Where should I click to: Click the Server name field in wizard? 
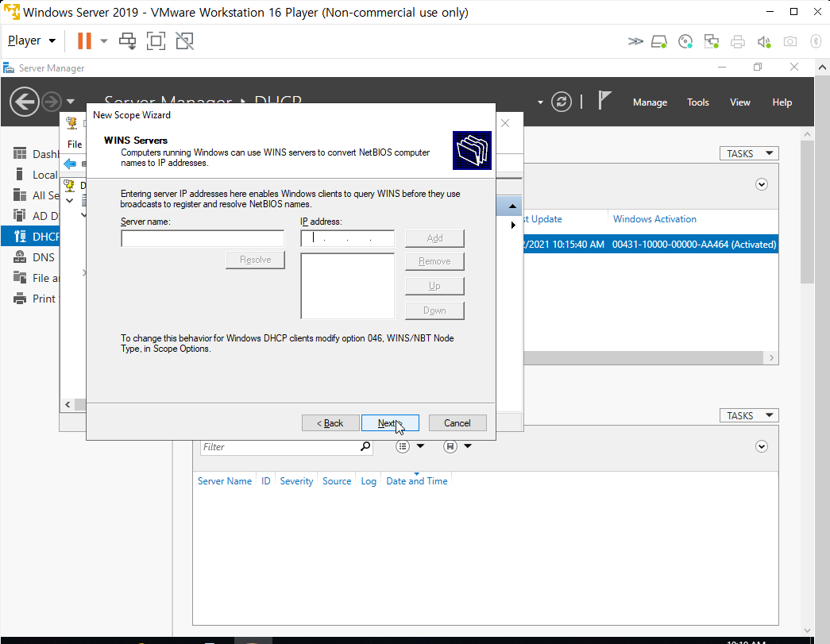(203, 239)
